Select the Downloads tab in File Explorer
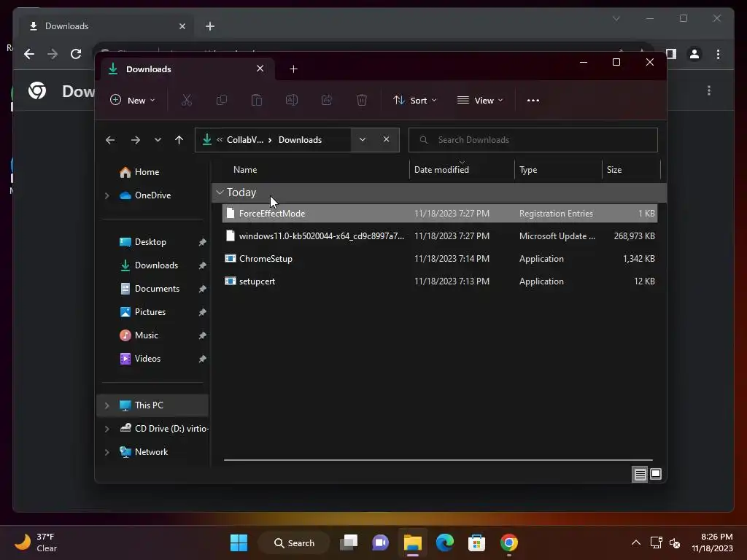This screenshot has width=747, height=560. (187, 69)
